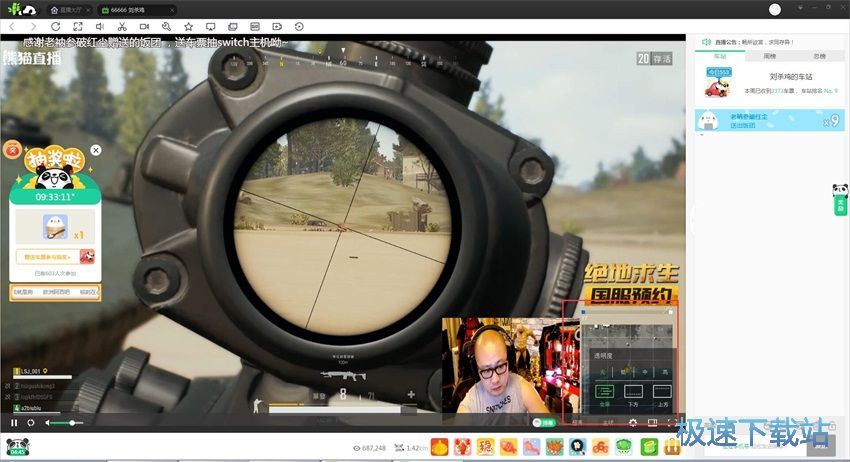Click the orange lottery participate button
The image size is (850, 462).
pos(55,256)
